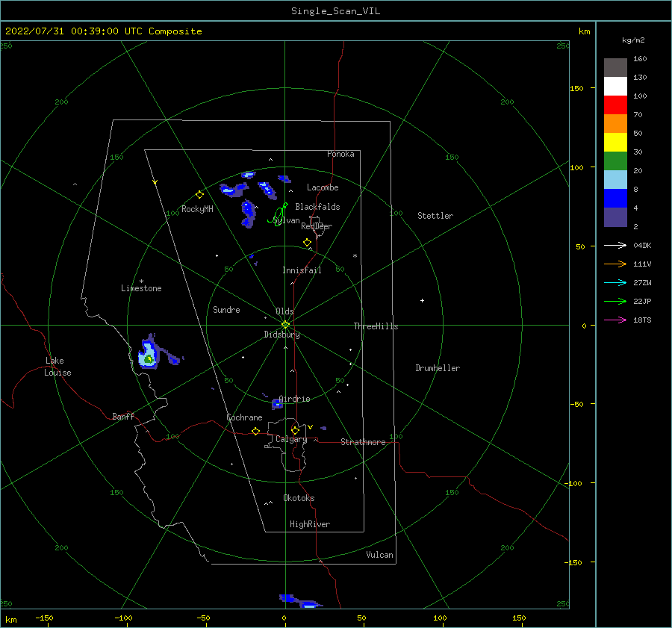Select the light blue 20 kg/m2 swatch
672x628 pixels.
[x=615, y=180]
